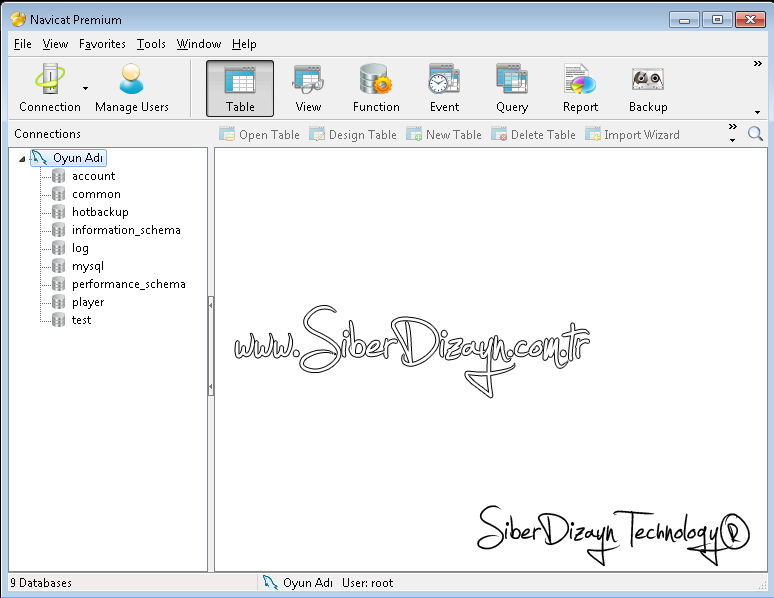
Task: Click the MySQL dolphin icon beside Oyun Adı
Action: [39, 158]
